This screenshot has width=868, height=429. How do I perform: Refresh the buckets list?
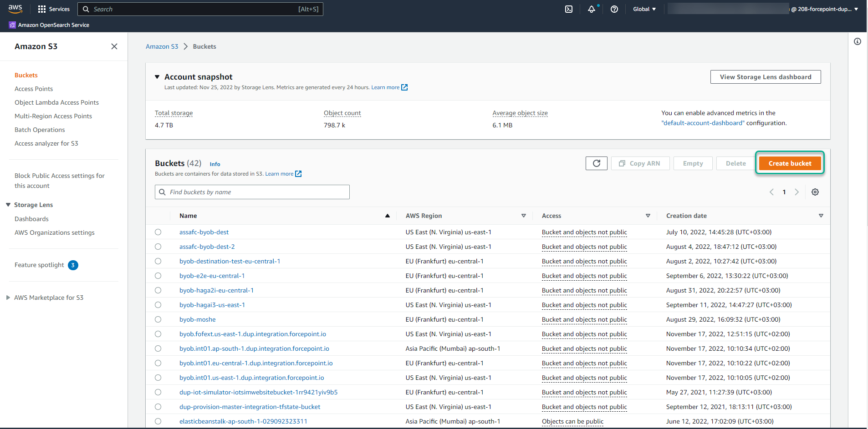(596, 163)
